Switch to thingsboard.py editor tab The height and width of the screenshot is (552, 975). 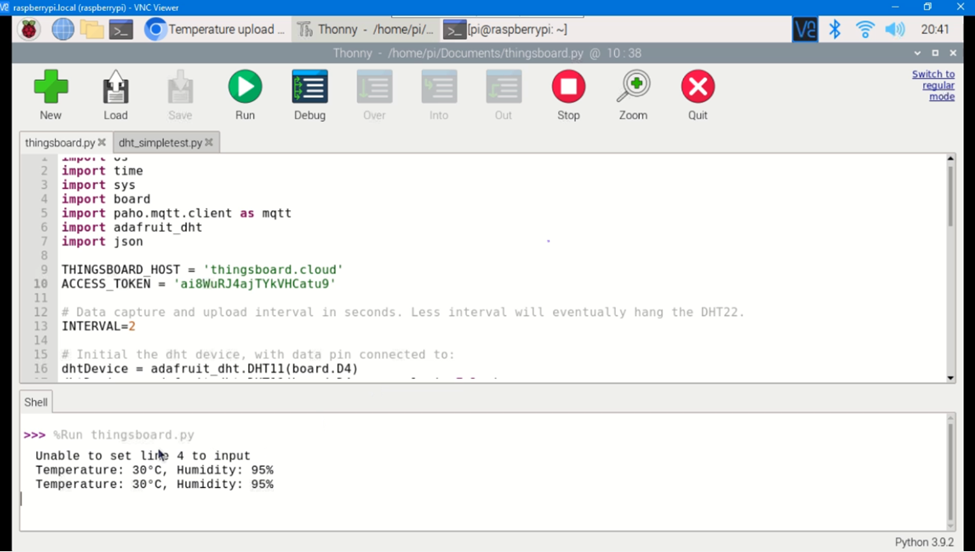point(60,142)
